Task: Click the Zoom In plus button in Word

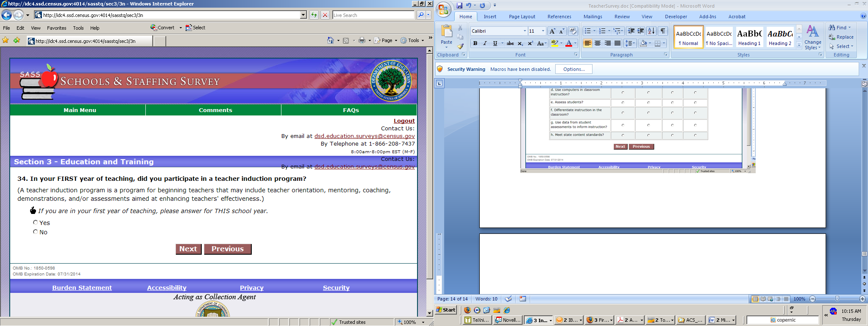Action: point(862,299)
